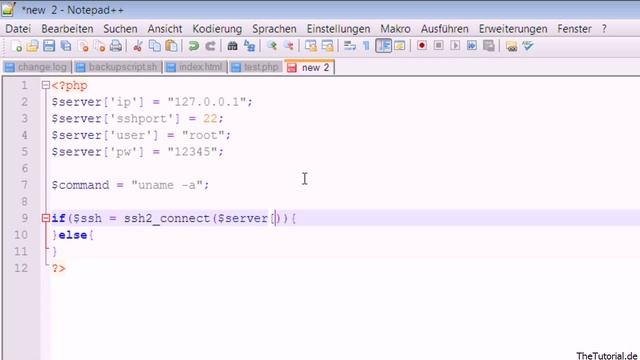Click the "root" string value
This screenshot has height=360, width=640.
pyautogui.click(x=203, y=135)
